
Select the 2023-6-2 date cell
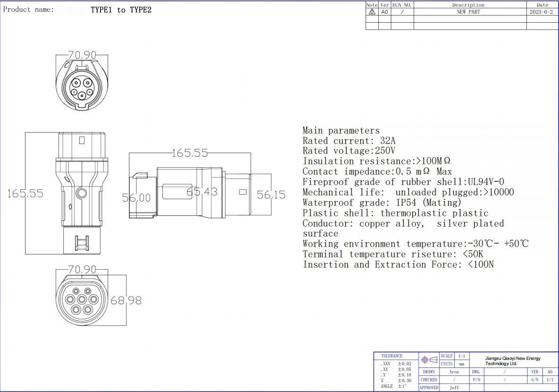point(541,12)
